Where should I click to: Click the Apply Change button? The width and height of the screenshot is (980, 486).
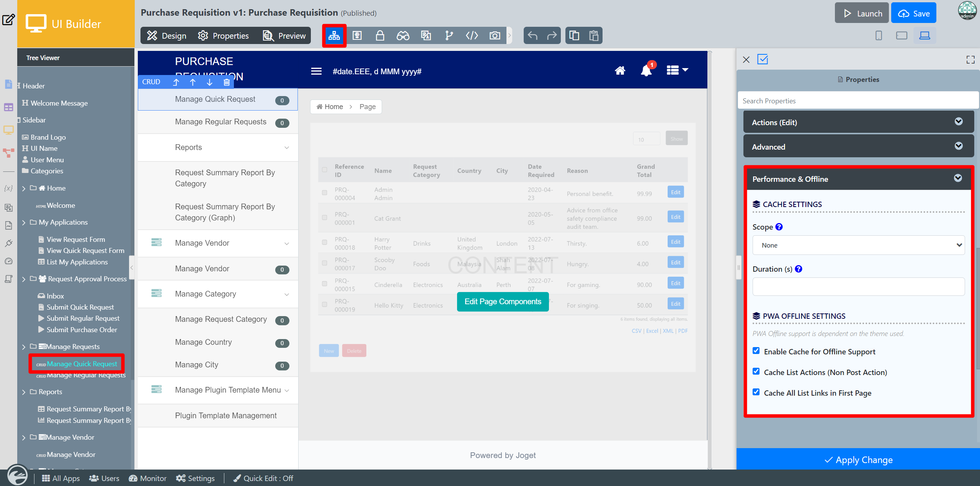click(x=858, y=460)
